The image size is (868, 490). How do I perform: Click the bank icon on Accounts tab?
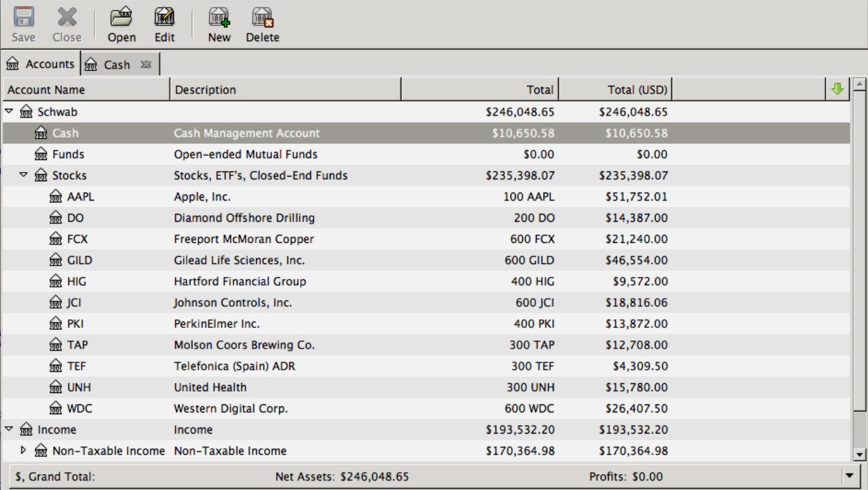tap(13, 64)
